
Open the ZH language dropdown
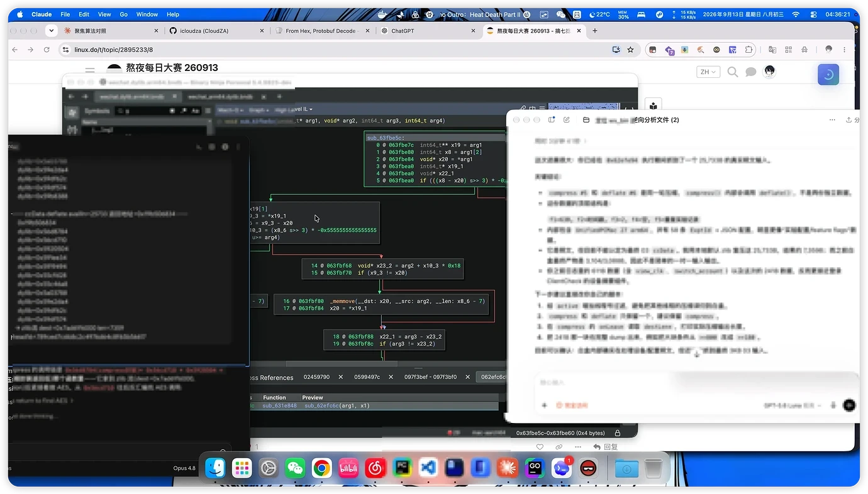point(708,72)
